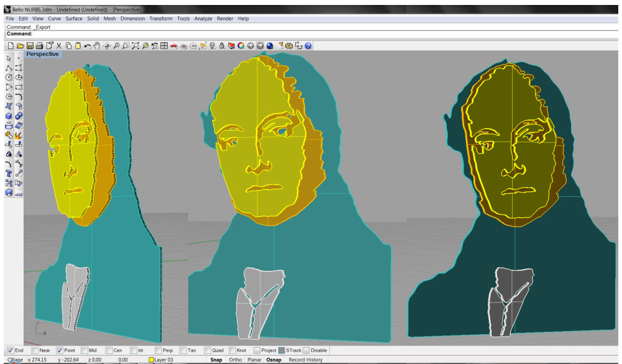Click the color wheel properties icon
This screenshot has height=364, width=622.
coord(241,46)
